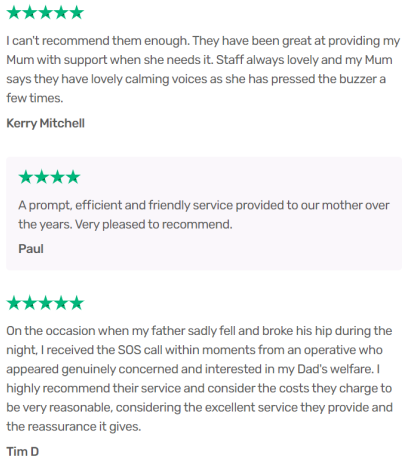Click fourth star of Paul's rating
407x460 pixels.
(x=73, y=177)
